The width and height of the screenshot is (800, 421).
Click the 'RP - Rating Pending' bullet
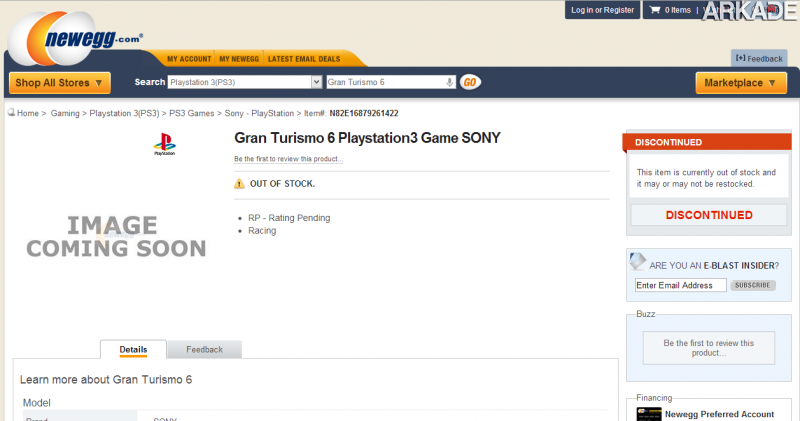(289, 218)
